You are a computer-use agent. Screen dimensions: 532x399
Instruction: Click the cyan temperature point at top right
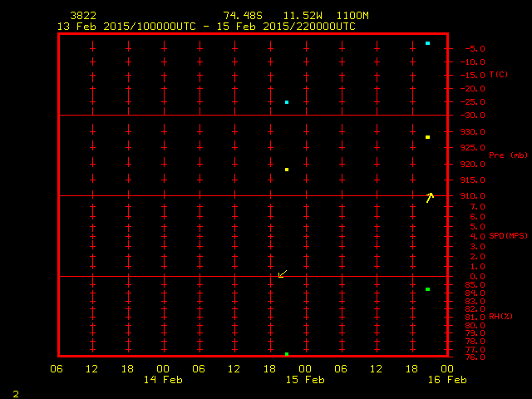pos(427,43)
